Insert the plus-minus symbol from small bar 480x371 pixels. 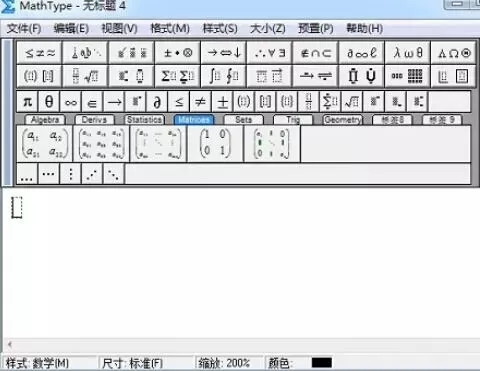click(x=222, y=101)
